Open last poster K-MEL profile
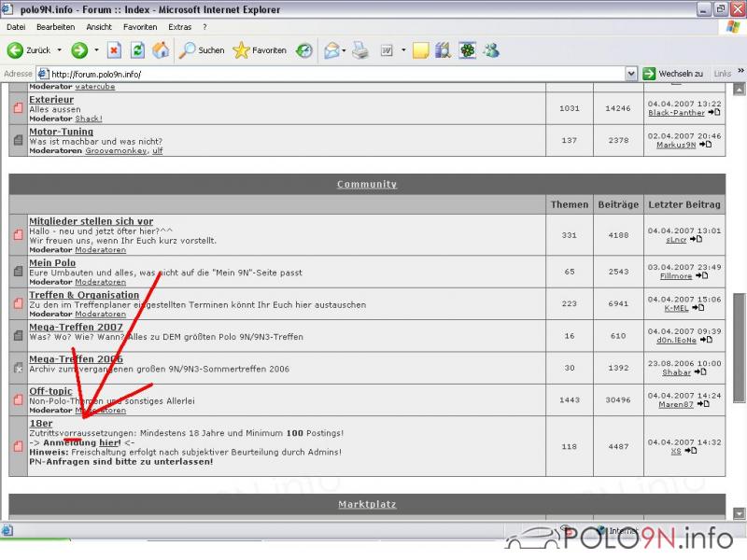This screenshot has height=560, width=747. tap(676, 308)
